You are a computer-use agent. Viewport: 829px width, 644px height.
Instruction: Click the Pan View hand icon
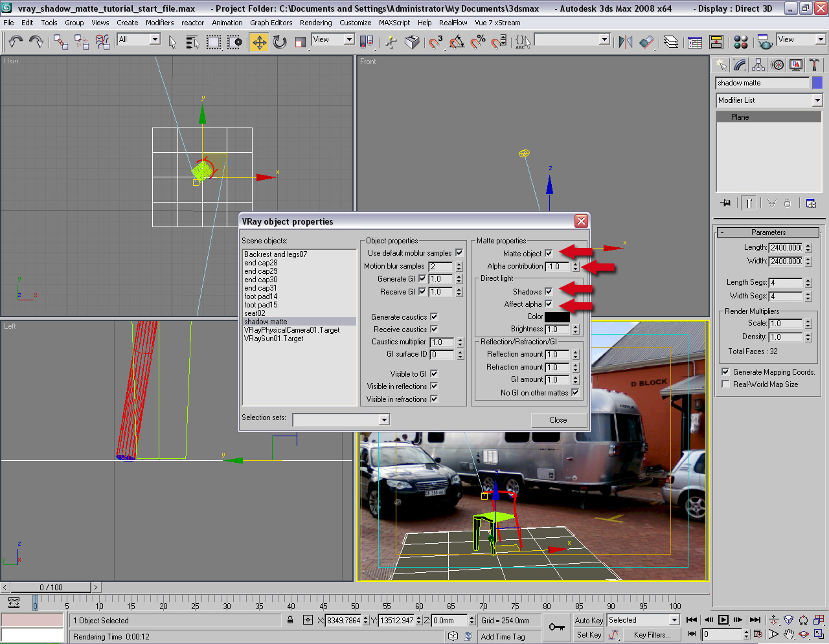tap(789, 635)
